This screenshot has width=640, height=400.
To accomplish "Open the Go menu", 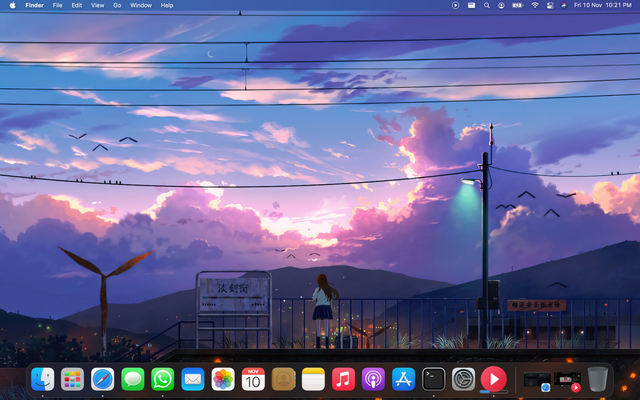I will [117, 5].
